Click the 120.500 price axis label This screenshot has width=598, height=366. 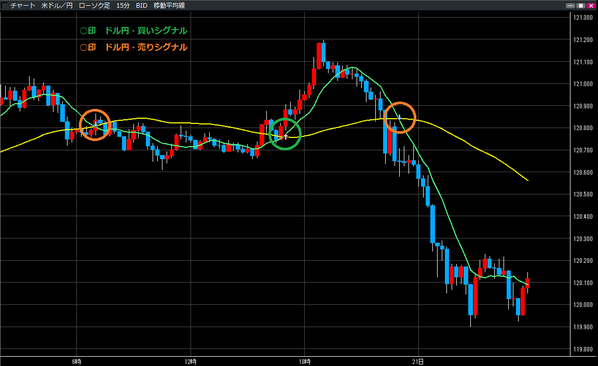(583, 194)
